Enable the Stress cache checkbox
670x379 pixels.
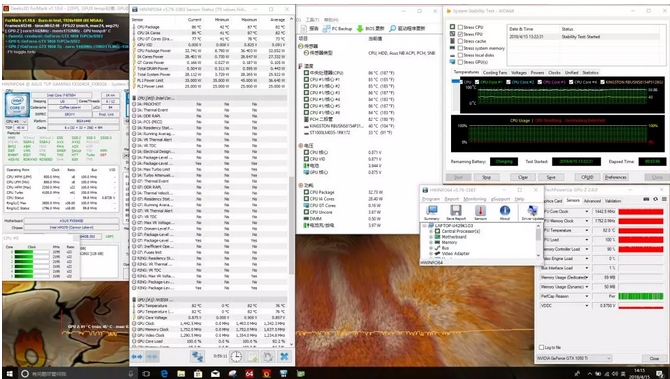(x=460, y=41)
